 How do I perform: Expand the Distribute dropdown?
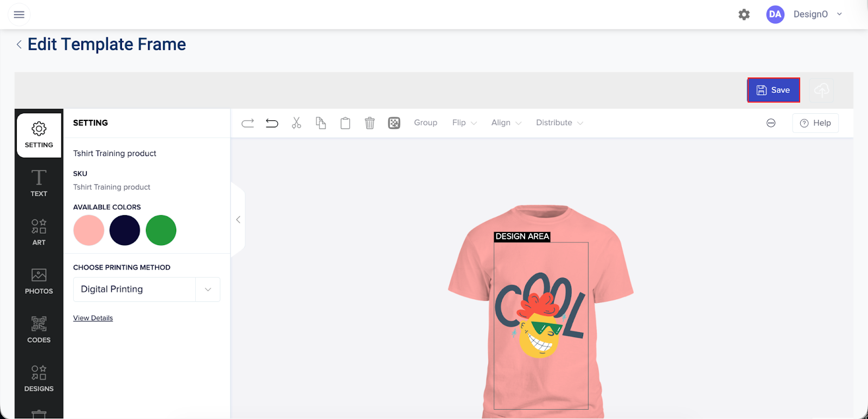click(x=559, y=123)
